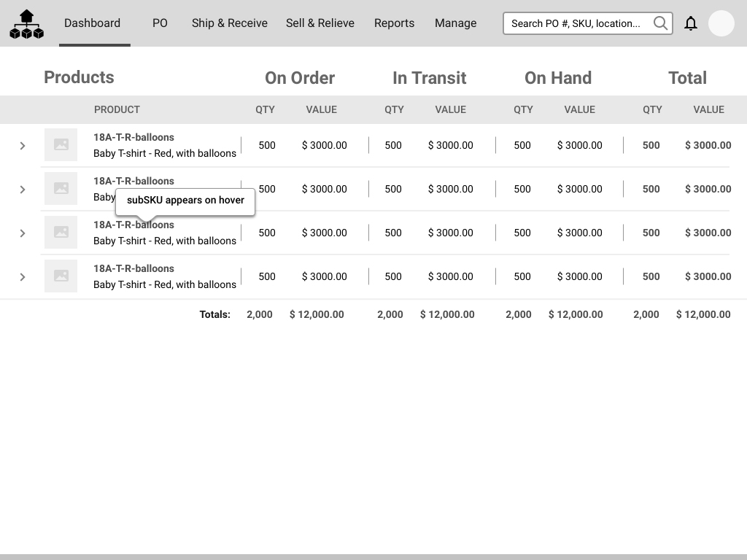Click the third product row image placeholder

click(x=61, y=233)
